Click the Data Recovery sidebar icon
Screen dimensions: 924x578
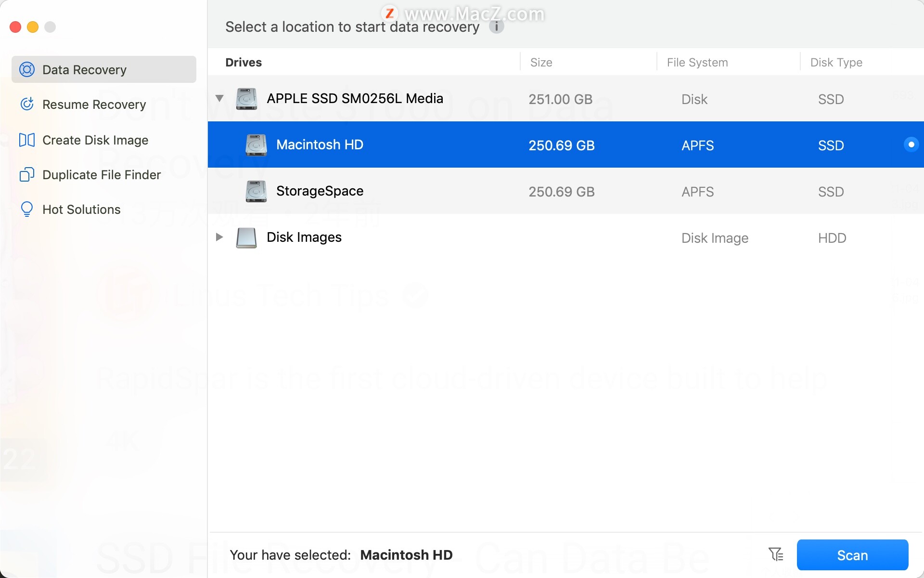(26, 69)
